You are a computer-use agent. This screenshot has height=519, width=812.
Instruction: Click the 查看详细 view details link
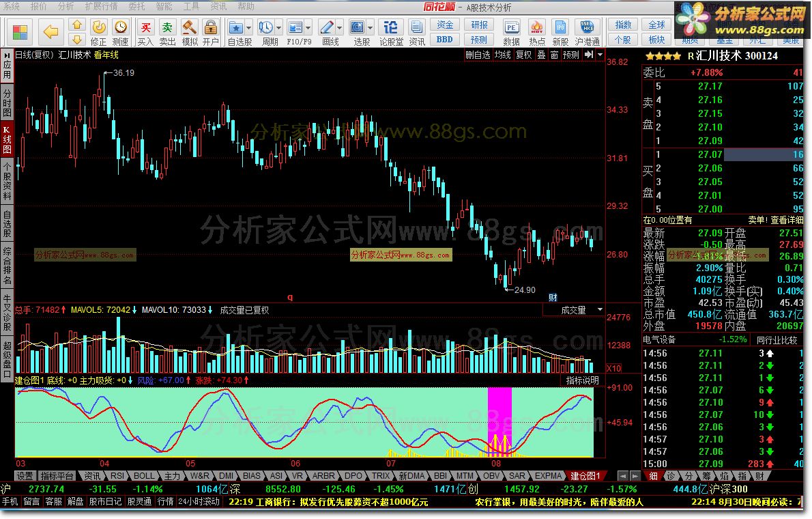pyautogui.click(x=787, y=220)
